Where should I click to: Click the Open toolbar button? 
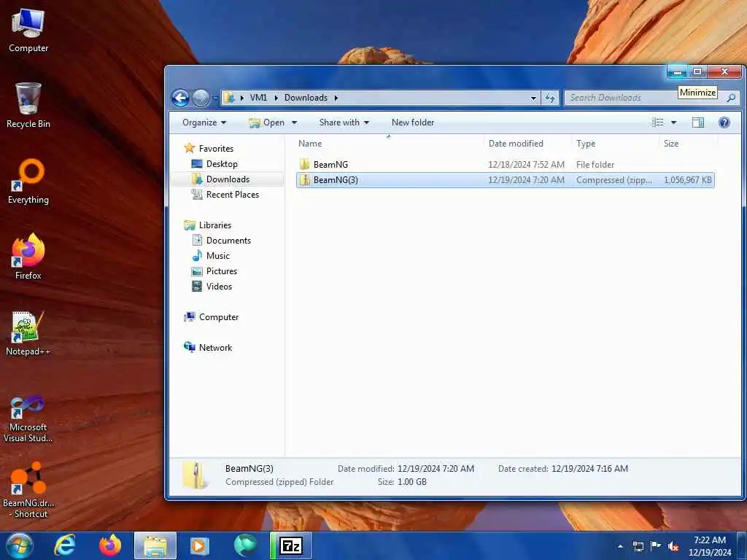pyautogui.click(x=267, y=122)
